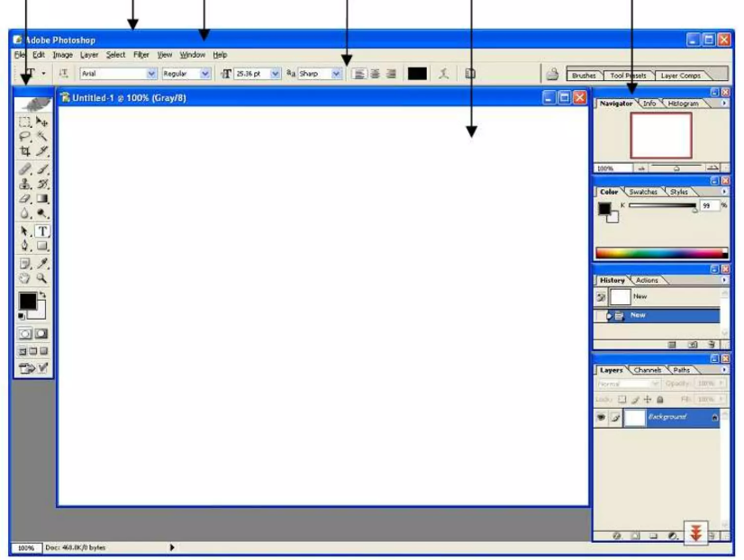Select the Eraser tool

[x=25, y=199]
